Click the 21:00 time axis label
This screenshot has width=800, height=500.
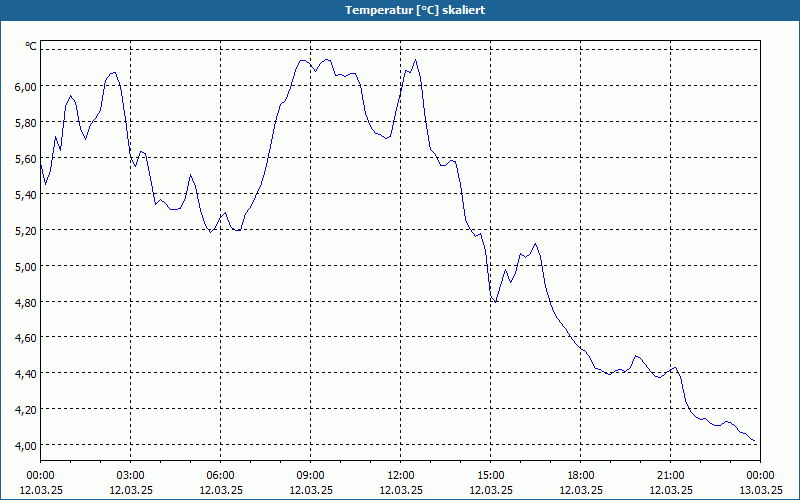(x=670, y=476)
